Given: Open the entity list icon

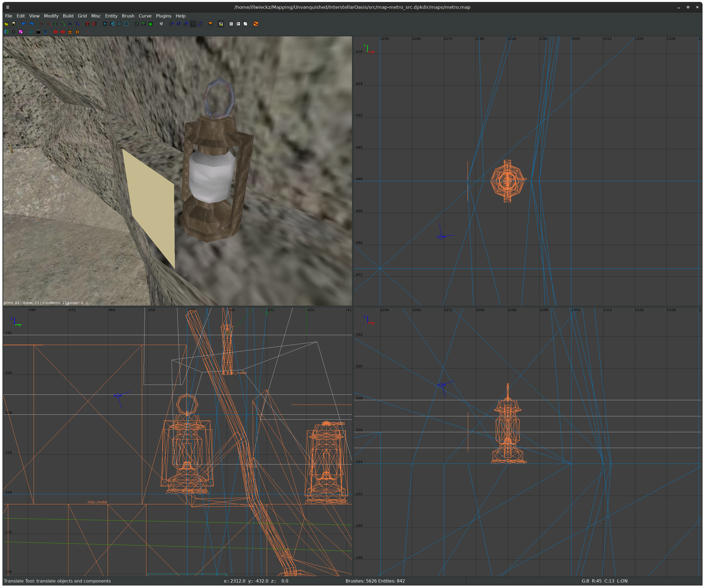Looking at the screenshot, I should coord(231,24).
